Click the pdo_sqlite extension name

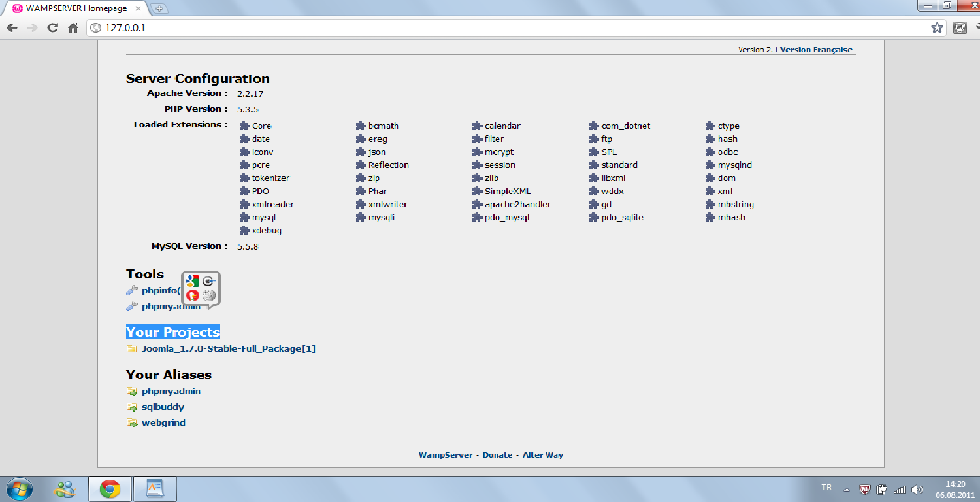[622, 218]
